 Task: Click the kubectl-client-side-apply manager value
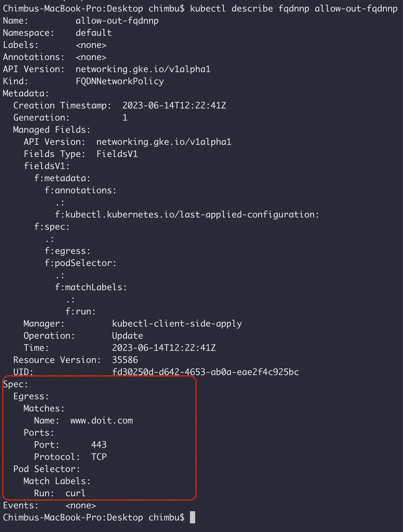point(177,324)
